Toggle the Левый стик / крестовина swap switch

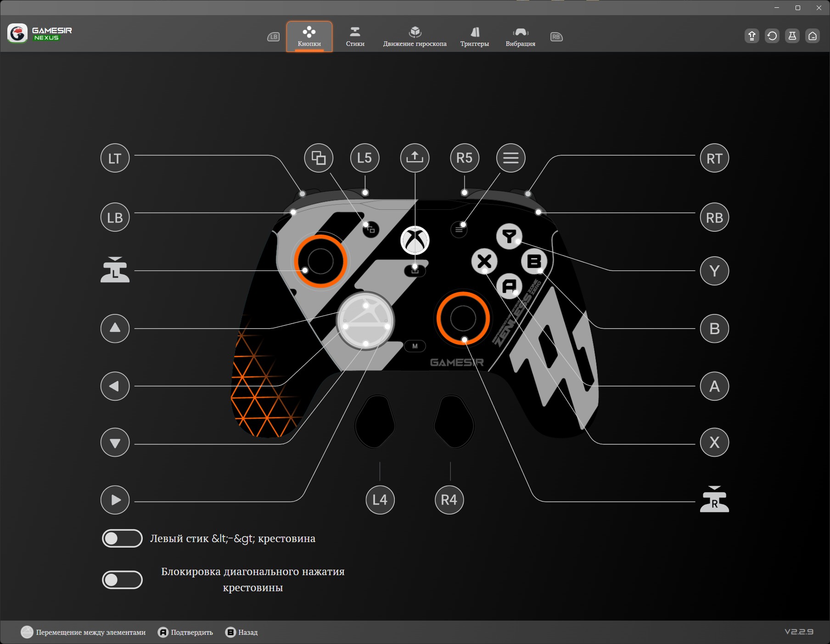pos(122,538)
